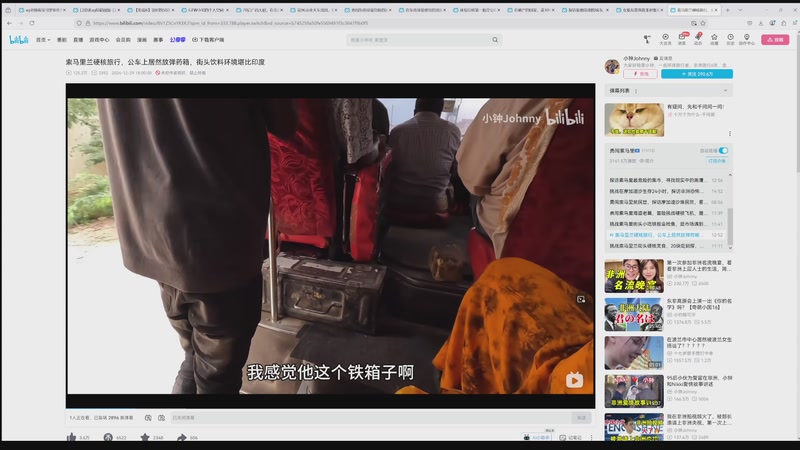This screenshot has width=800, height=450.
Task: Open the 大会员 membership icon
Action: (665, 39)
